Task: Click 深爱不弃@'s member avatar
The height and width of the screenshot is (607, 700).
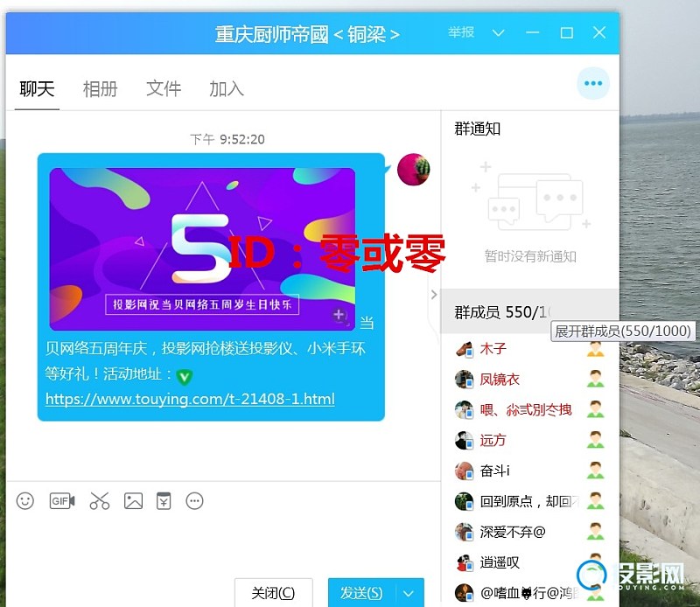Action: [464, 532]
